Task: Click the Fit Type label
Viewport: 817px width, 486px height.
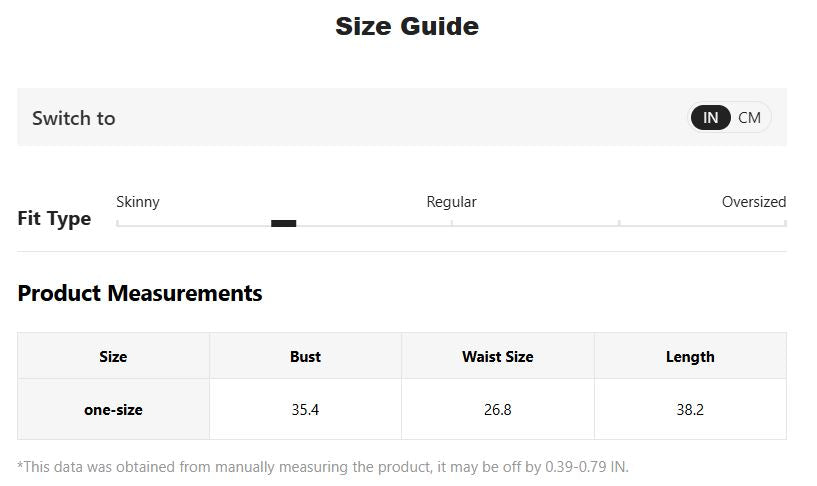Action: pos(54,218)
